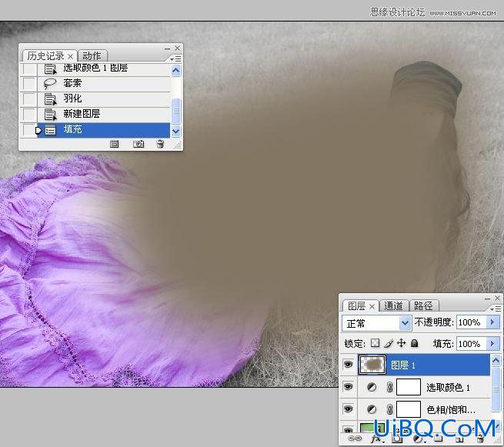Viewport: 504px width, 447px height.
Task: Select the 羽化 history state
Action: pyautogui.click(x=104, y=98)
